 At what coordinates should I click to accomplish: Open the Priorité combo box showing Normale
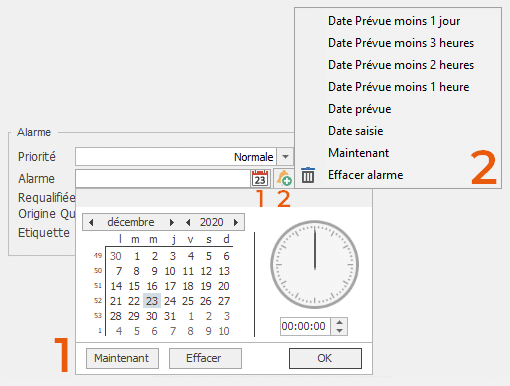click(184, 157)
